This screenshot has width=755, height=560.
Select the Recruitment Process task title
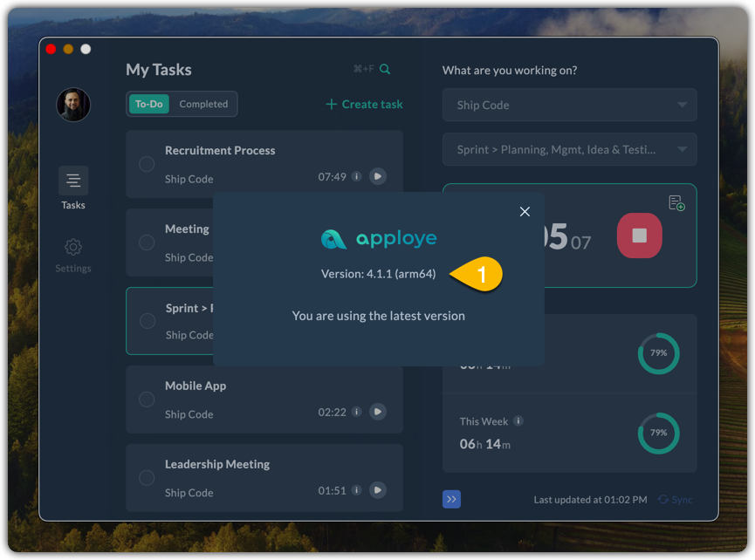(220, 151)
